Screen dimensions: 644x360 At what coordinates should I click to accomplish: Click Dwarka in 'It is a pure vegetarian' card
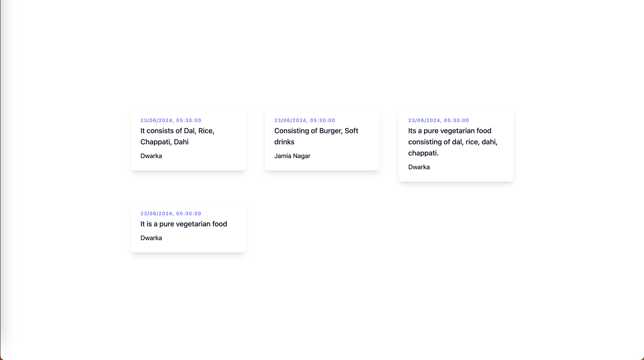tap(151, 238)
